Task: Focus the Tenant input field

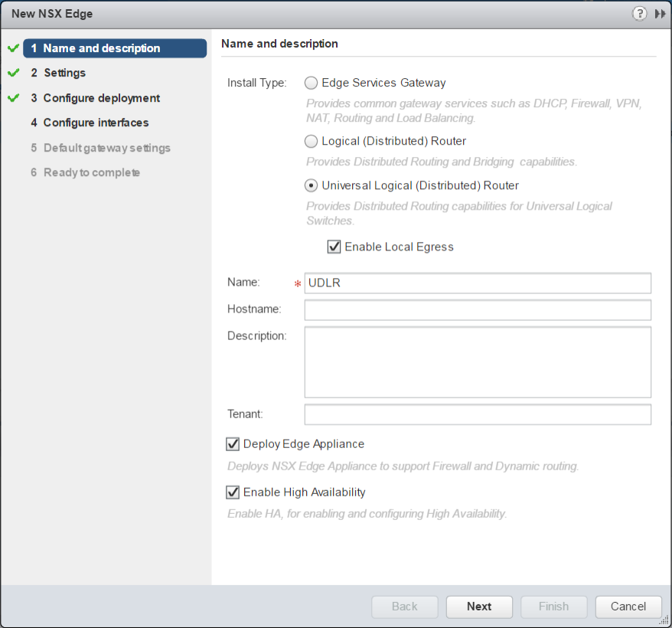Action: click(x=478, y=414)
